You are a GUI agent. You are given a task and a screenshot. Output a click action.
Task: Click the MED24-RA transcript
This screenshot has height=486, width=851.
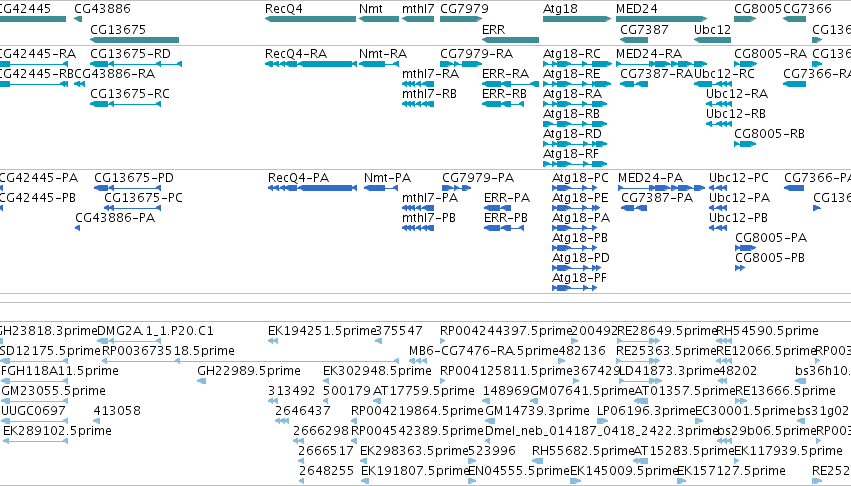point(662,64)
